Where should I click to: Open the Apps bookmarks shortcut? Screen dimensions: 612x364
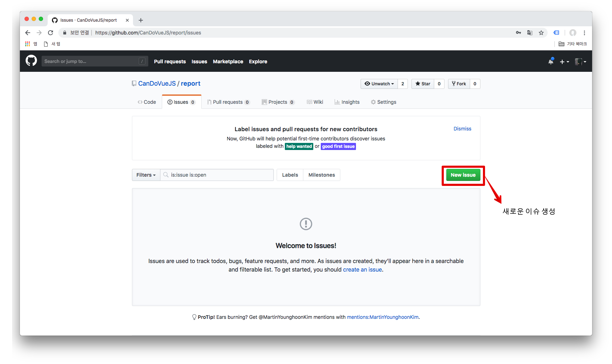click(x=31, y=44)
